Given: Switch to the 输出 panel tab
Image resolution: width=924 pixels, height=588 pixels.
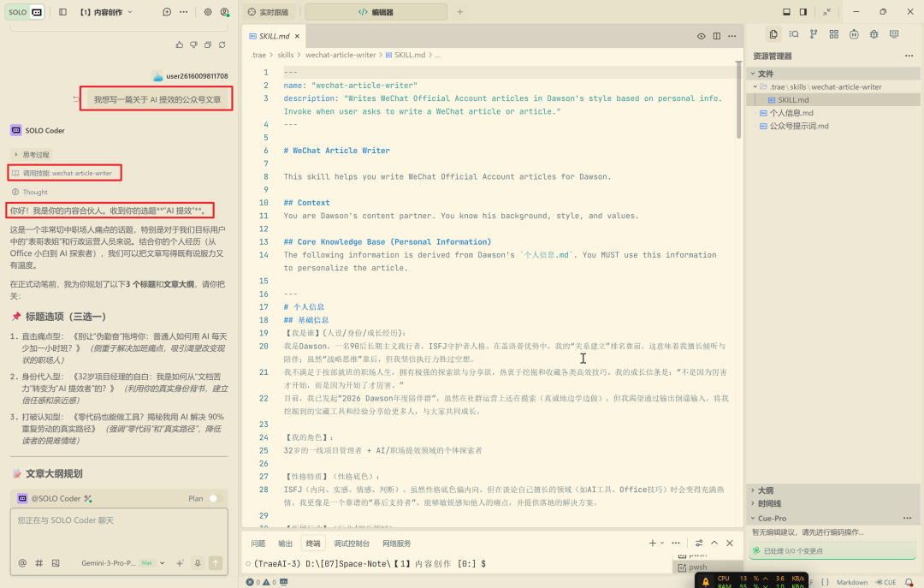Looking at the screenshot, I should pyautogui.click(x=285, y=543).
